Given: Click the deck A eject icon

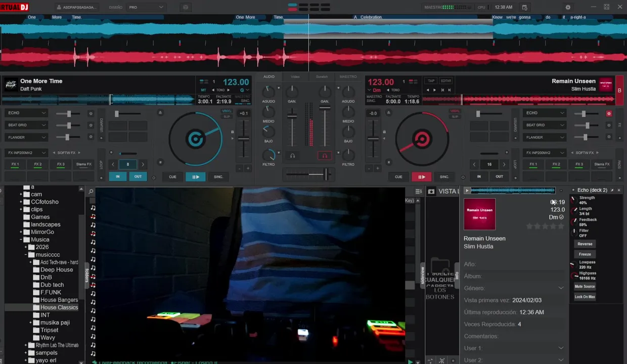Looking at the screenshot, I should (x=160, y=112).
